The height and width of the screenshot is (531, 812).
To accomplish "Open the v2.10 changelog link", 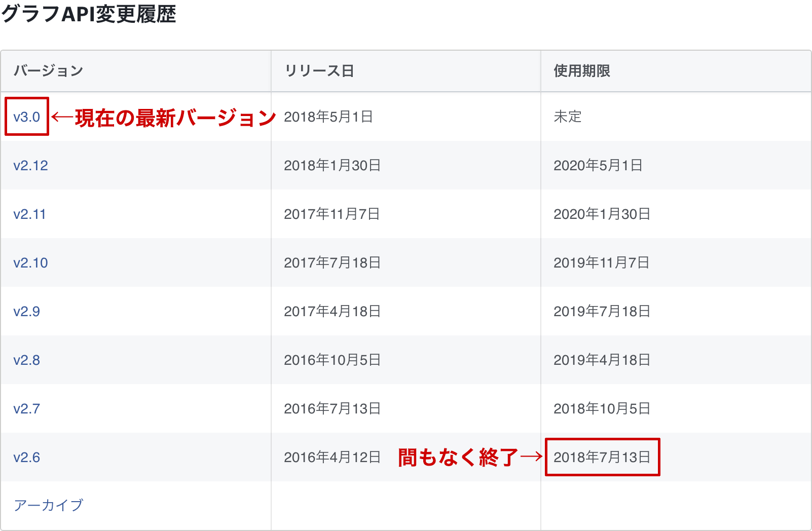I will (31, 263).
